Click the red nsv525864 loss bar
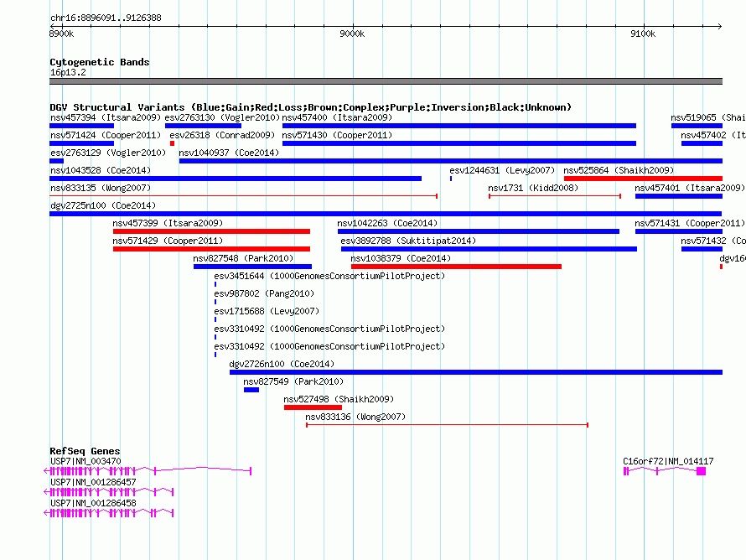Viewport: 746px width, 560px height. pyautogui.click(x=643, y=179)
